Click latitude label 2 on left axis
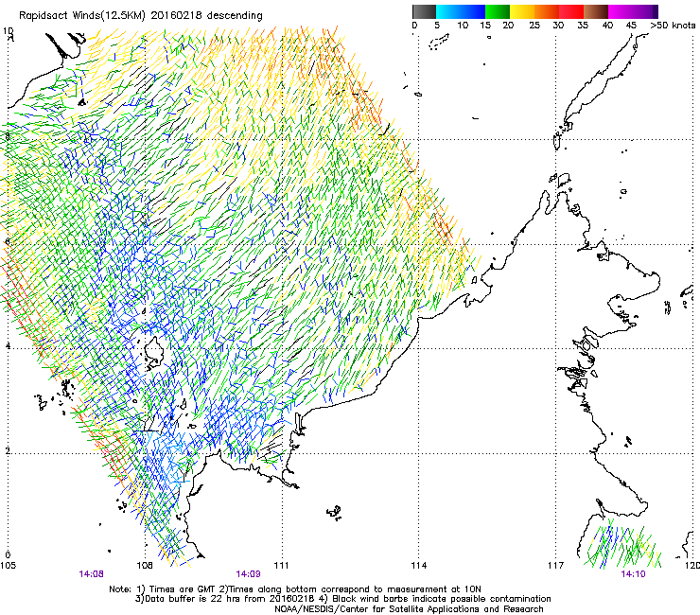Image resolution: width=700 pixels, height=615 pixels. coord(8,450)
